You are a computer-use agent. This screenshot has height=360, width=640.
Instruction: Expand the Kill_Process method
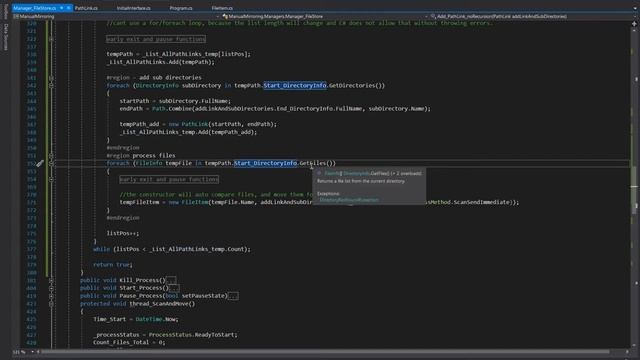51,280
